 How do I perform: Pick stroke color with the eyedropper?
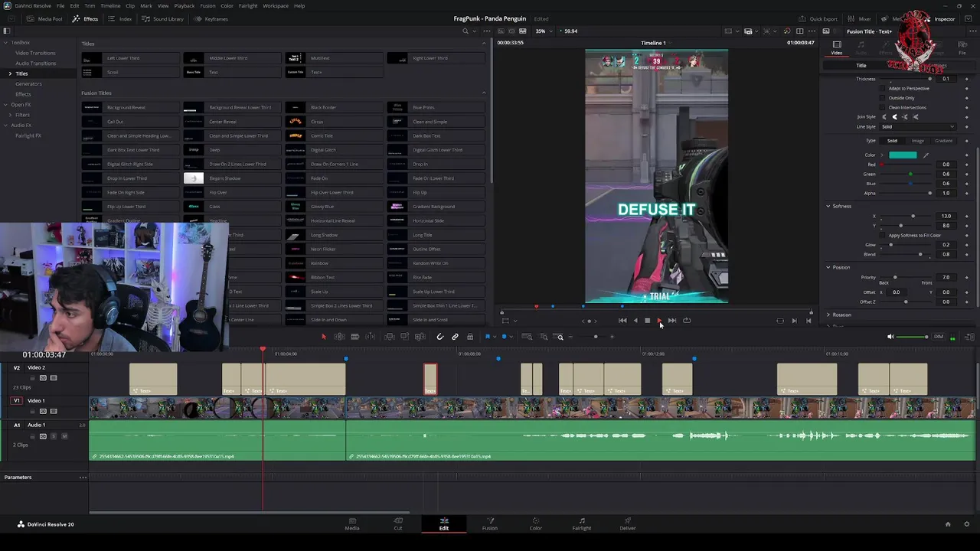point(925,155)
